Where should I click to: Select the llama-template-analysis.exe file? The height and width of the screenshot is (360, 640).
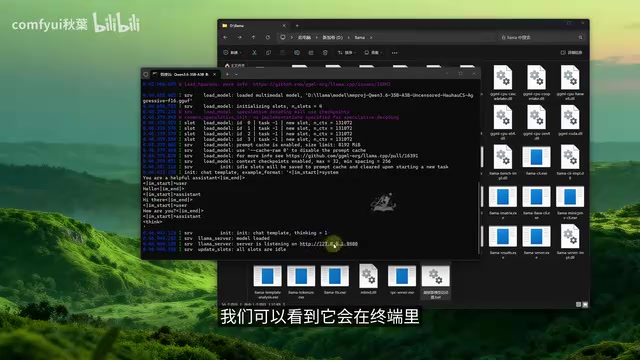click(267, 282)
